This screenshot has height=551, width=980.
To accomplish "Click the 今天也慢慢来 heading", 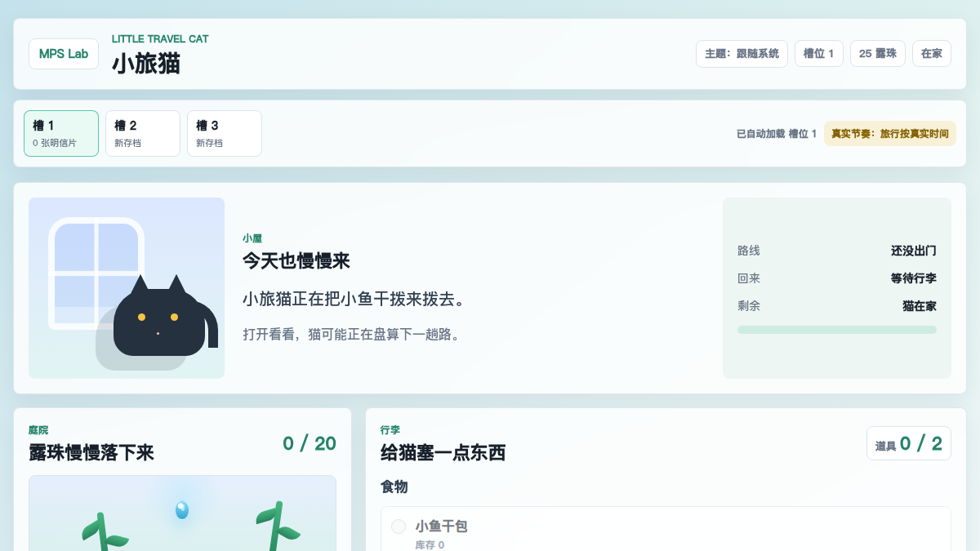I will pyautogui.click(x=296, y=261).
